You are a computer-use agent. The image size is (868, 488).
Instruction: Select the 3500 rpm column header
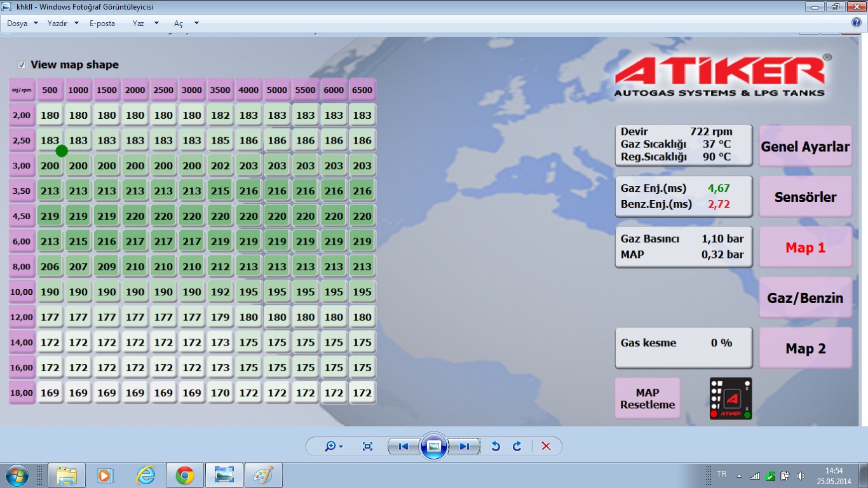point(220,90)
